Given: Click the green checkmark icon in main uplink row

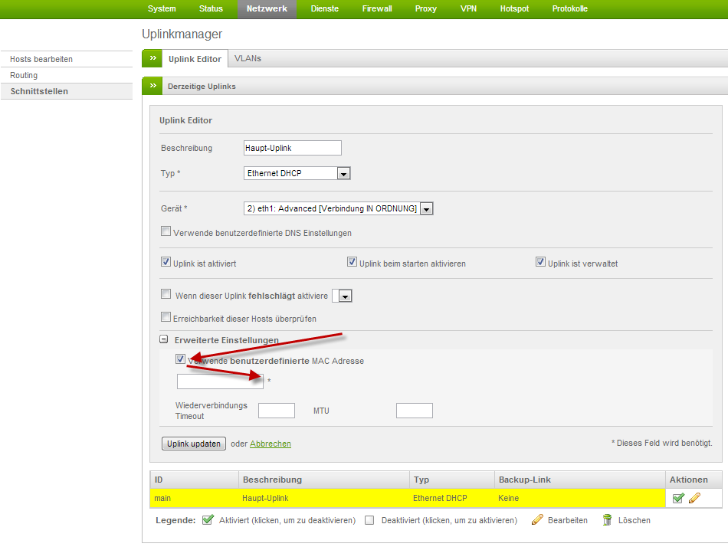Looking at the screenshot, I should click(678, 498).
